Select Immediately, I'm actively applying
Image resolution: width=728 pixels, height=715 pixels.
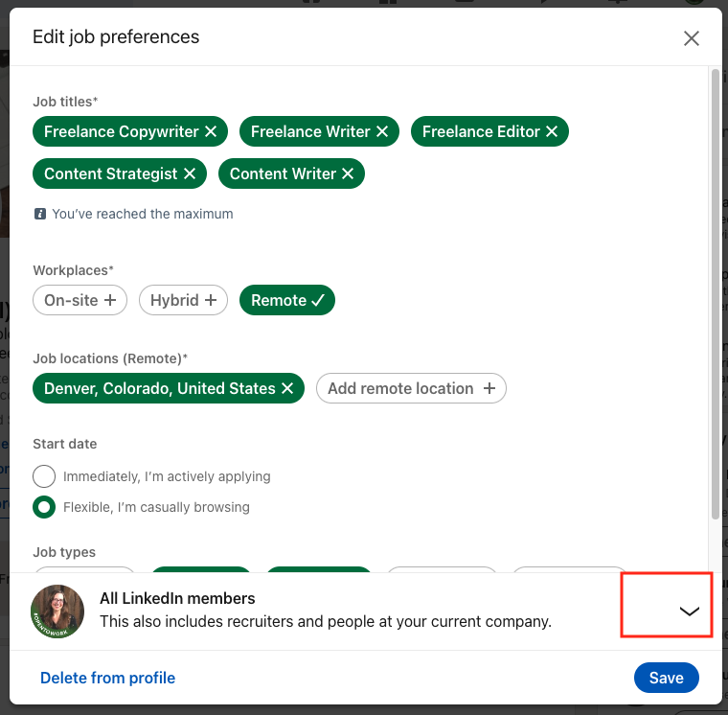(x=44, y=476)
